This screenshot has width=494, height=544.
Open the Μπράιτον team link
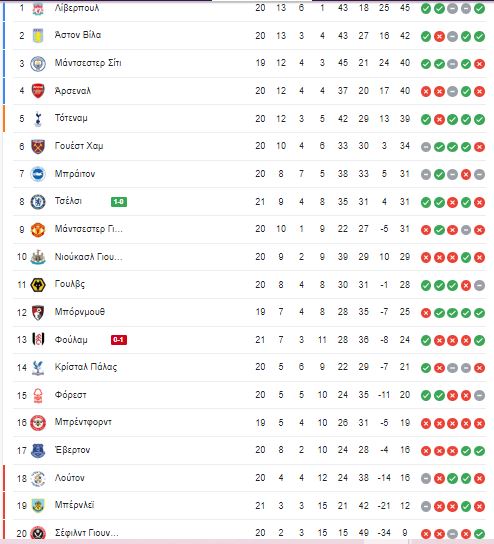[75, 174]
